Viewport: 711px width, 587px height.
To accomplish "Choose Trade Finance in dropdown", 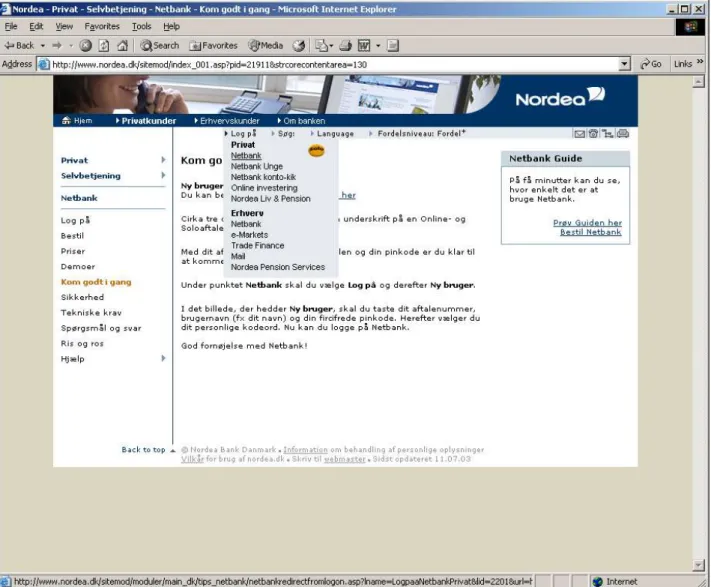I will (x=258, y=245).
